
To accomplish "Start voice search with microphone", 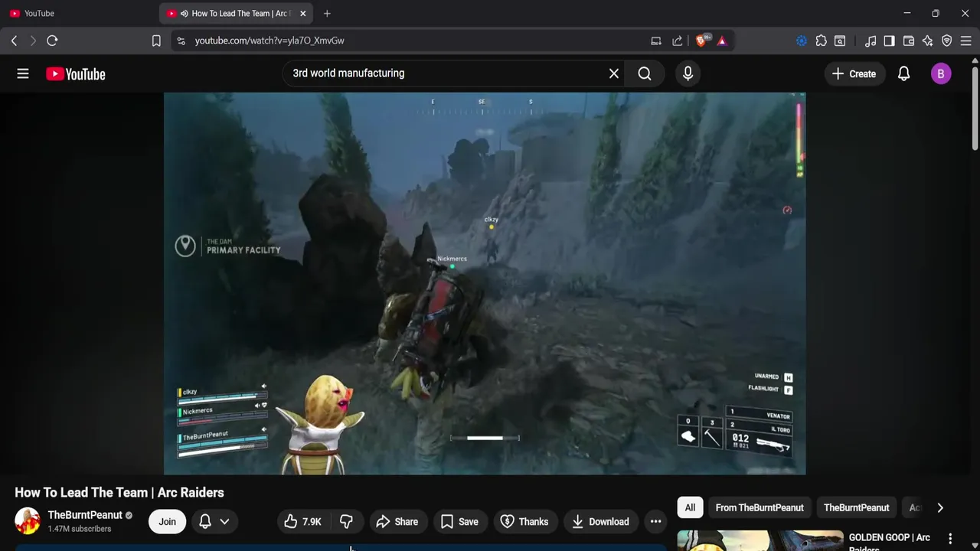I will coord(688,73).
